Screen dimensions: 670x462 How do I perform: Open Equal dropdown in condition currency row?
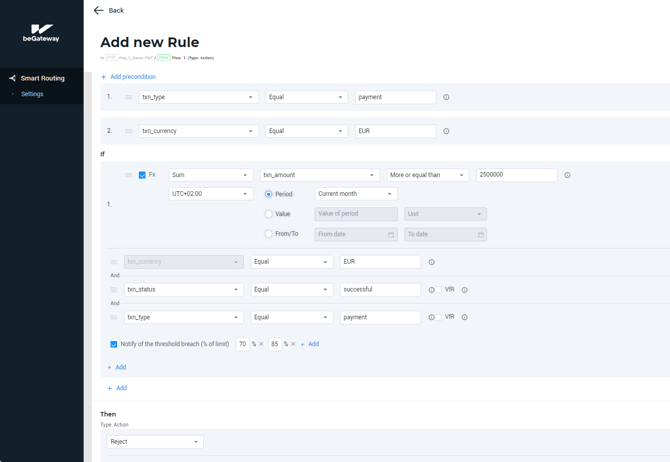click(x=292, y=262)
